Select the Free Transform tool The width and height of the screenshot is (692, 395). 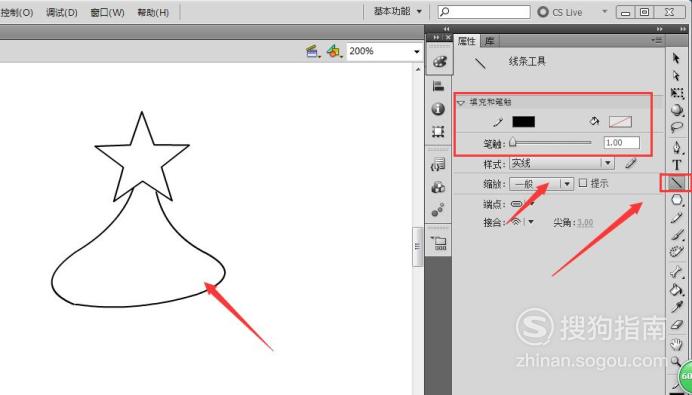[x=677, y=93]
